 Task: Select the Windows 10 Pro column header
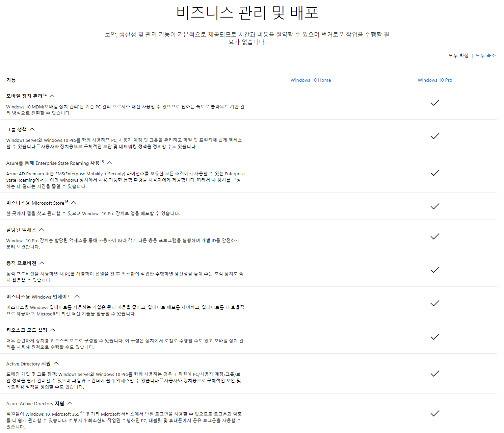click(x=435, y=80)
